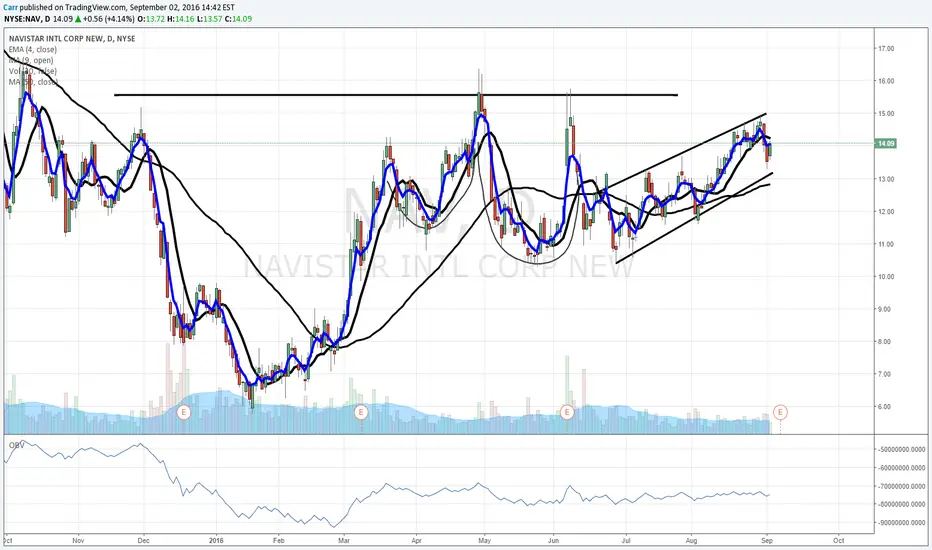Viewport: 932px width, 550px height.
Task: Click the L:13.57 low value
Action: pos(210,18)
